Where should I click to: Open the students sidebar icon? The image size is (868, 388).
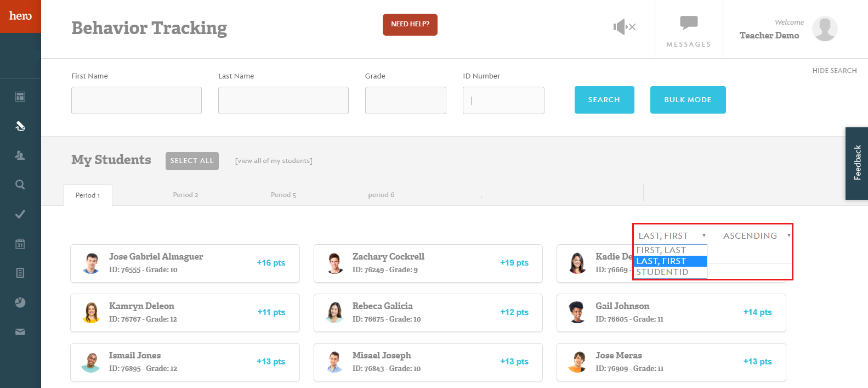(x=20, y=155)
